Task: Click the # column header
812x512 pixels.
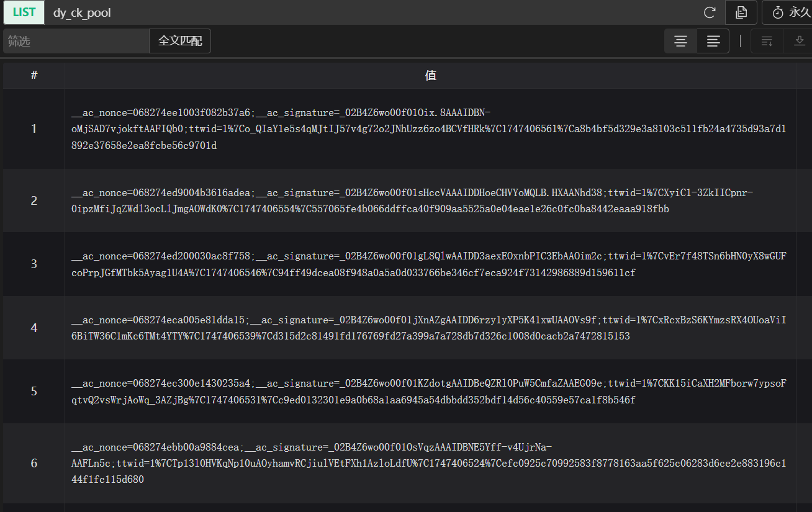Action: [x=34, y=75]
